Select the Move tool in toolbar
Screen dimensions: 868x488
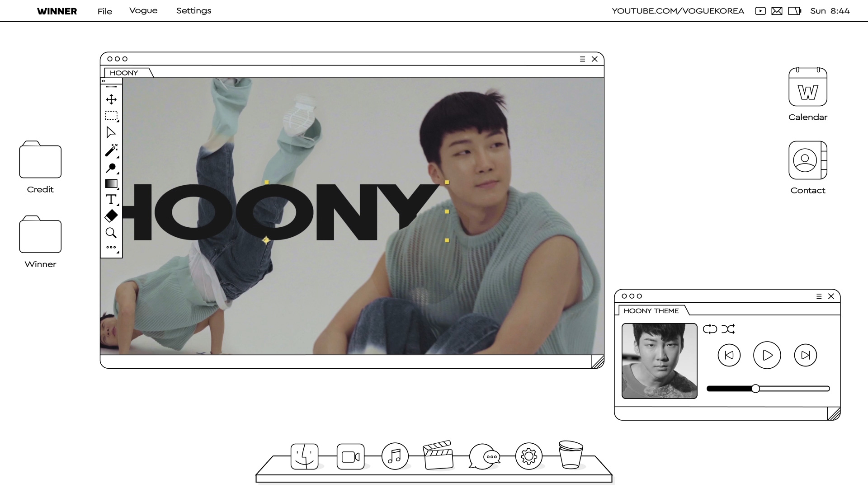coord(111,99)
